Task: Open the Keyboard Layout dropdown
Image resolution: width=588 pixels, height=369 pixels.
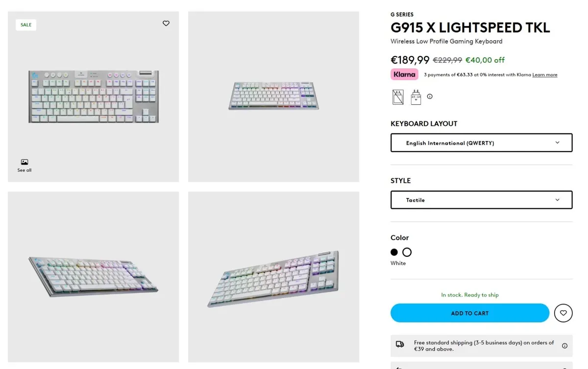Action: 481,143
